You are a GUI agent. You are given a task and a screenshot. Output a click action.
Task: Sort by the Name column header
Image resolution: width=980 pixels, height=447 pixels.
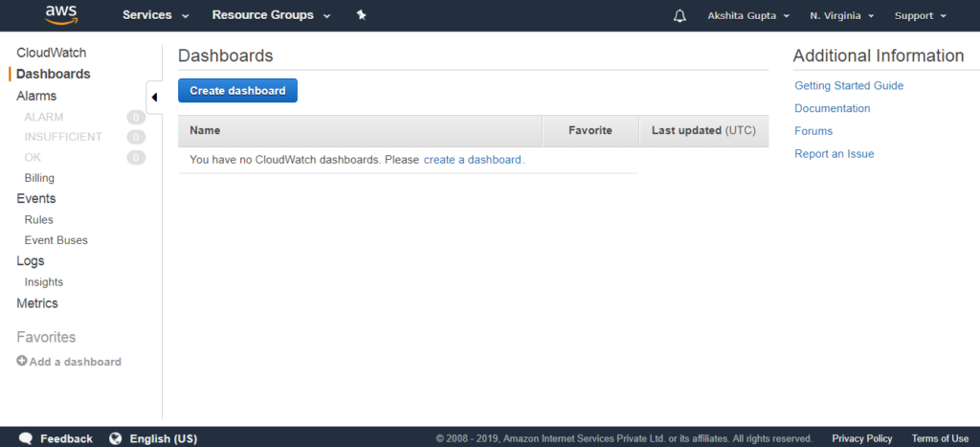[x=360, y=131]
